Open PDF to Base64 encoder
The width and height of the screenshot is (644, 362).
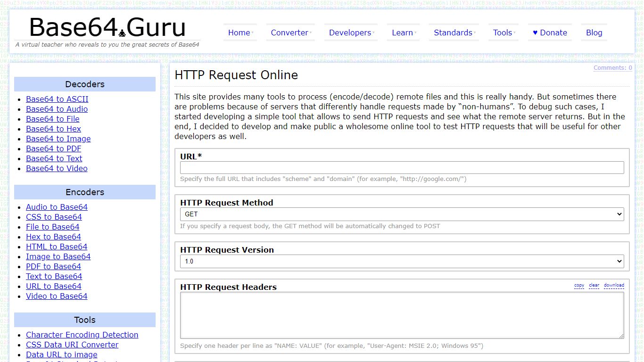(x=53, y=266)
